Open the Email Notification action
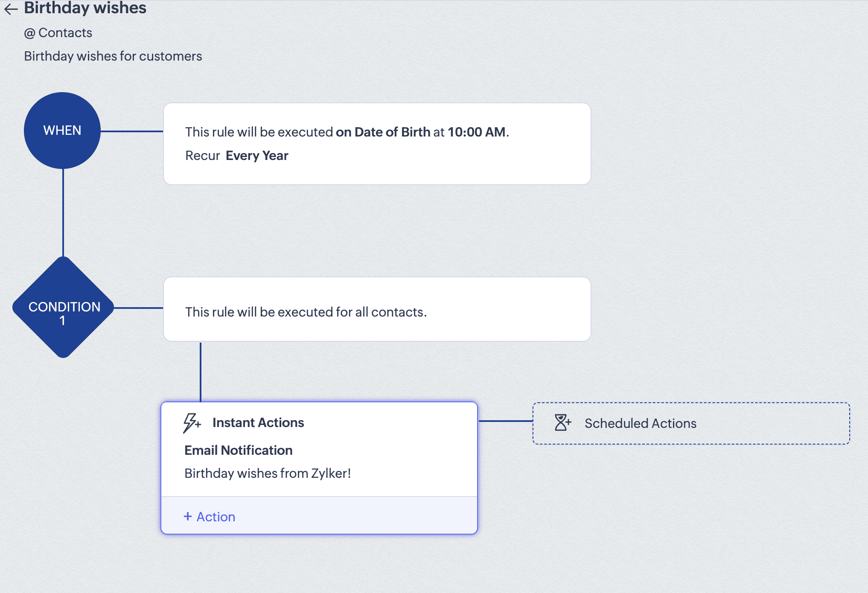The image size is (868, 593). point(239,451)
